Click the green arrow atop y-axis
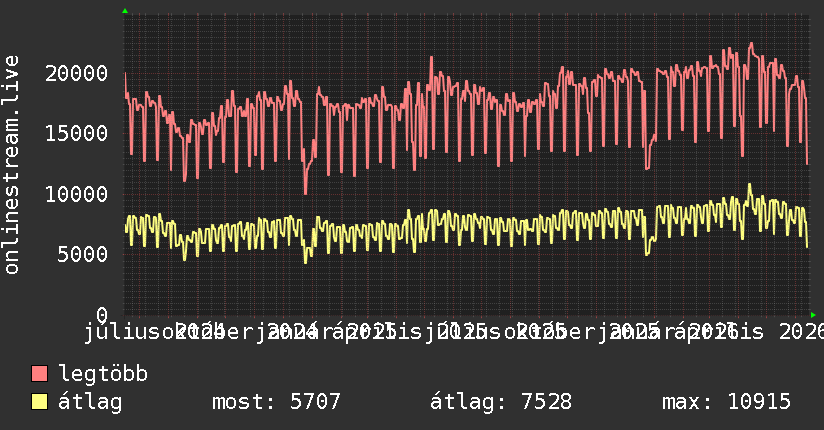The height and width of the screenshot is (430, 824). (x=125, y=11)
